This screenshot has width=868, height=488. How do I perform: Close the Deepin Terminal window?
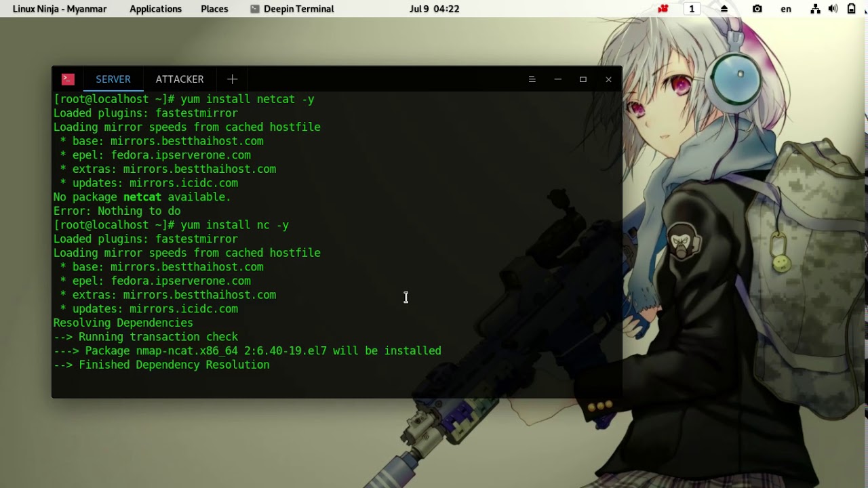608,79
